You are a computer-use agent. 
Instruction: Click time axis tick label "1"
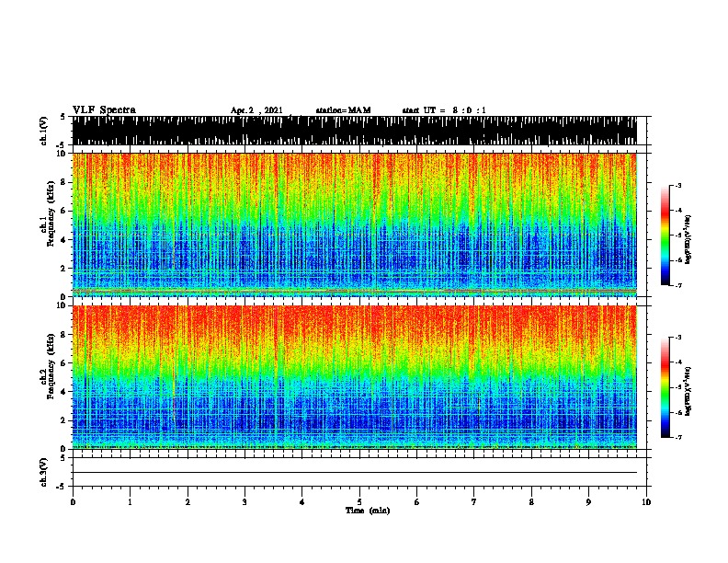[130, 502]
